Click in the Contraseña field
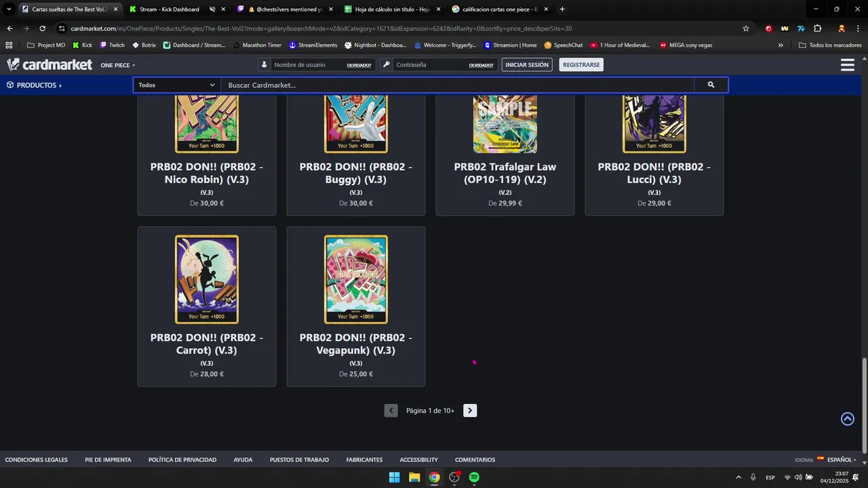868x488 pixels. pyautogui.click(x=431, y=64)
